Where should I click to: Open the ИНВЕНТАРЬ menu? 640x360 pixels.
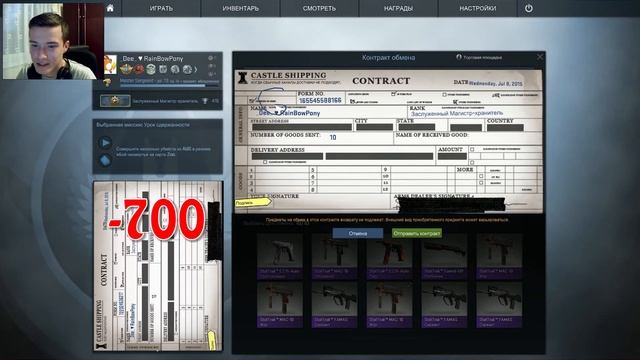(240, 8)
